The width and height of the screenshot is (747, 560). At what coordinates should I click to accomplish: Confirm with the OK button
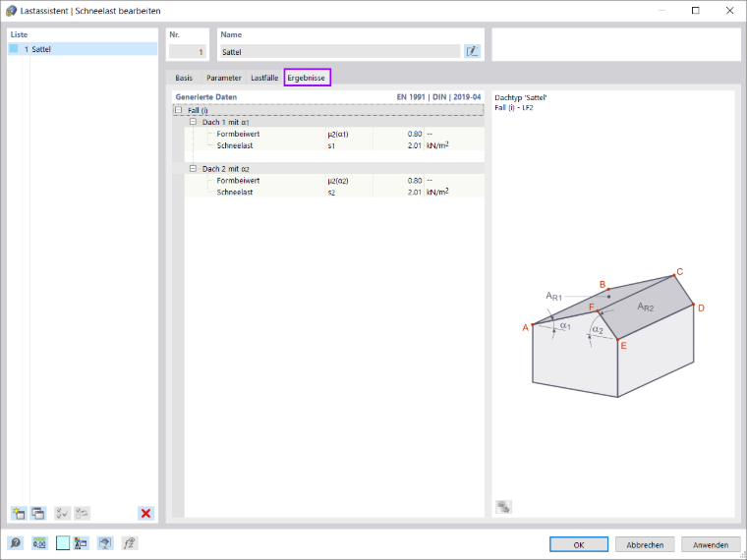tap(579, 544)
